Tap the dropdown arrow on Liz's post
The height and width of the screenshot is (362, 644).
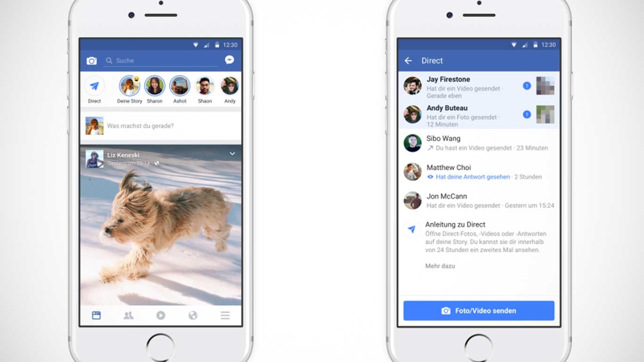[232, 154]
